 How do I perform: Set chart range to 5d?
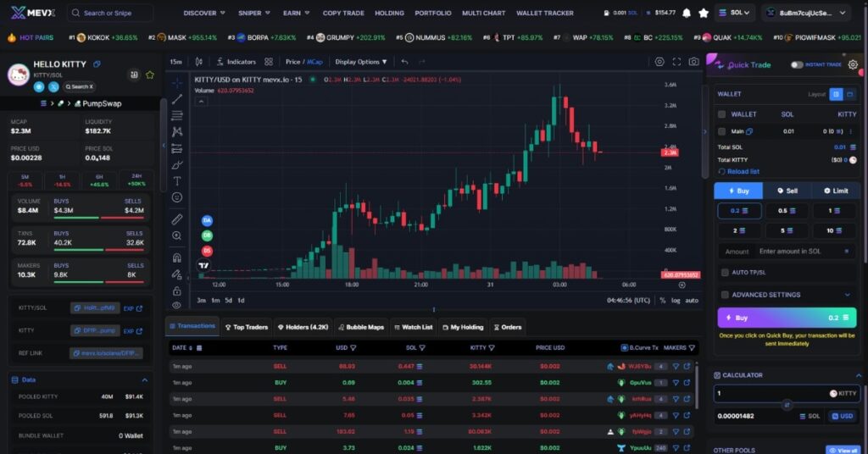click(228, 301)
